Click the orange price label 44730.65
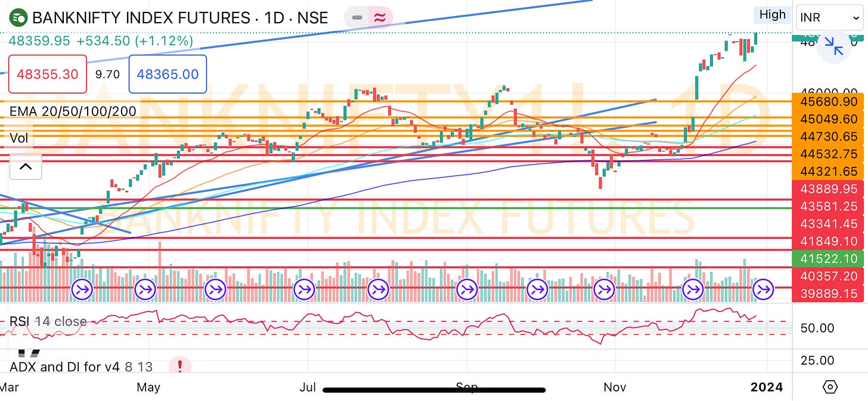This screenshot has height=401, width=868. point(829,136)
